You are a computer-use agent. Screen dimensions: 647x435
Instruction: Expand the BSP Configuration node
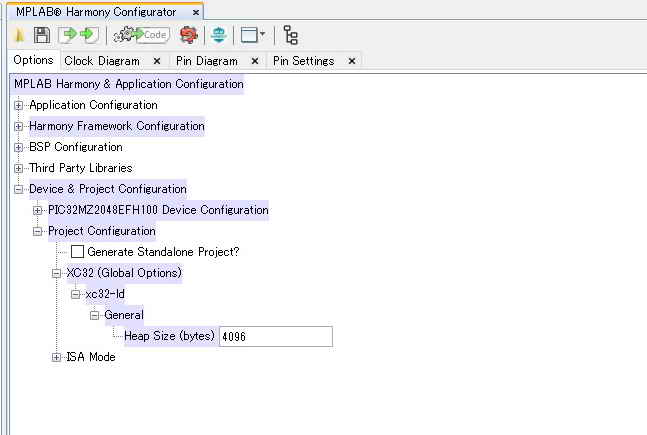coord(18,147)
